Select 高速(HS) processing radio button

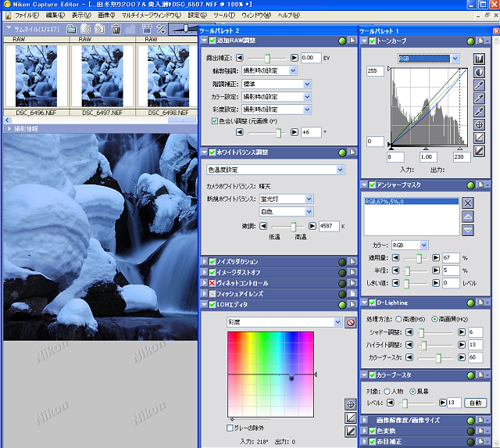398,319
